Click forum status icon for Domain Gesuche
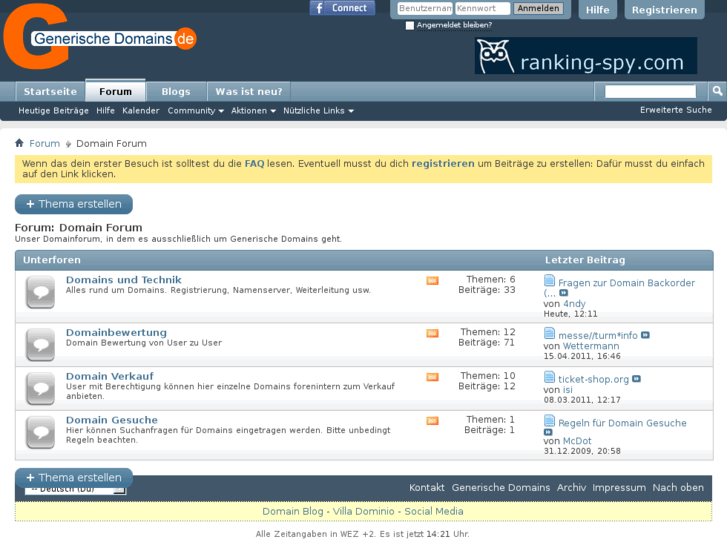Viewport: 727px width, 545px height. 40,432
